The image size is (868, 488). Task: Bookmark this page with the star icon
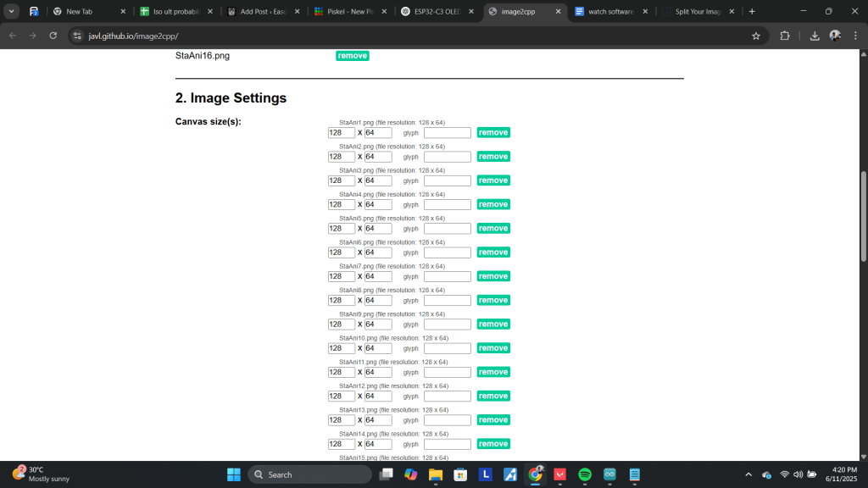755,36
